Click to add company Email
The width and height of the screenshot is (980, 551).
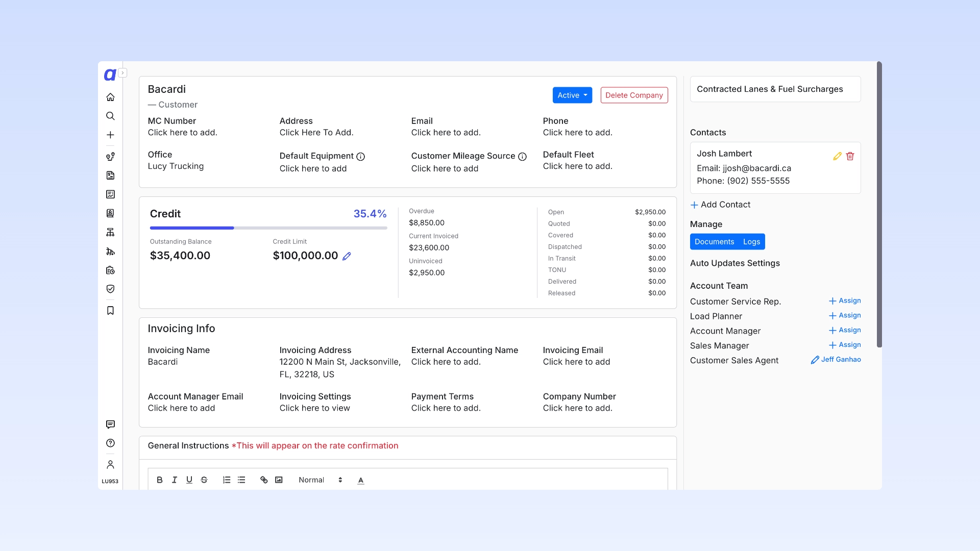point(446,133)
